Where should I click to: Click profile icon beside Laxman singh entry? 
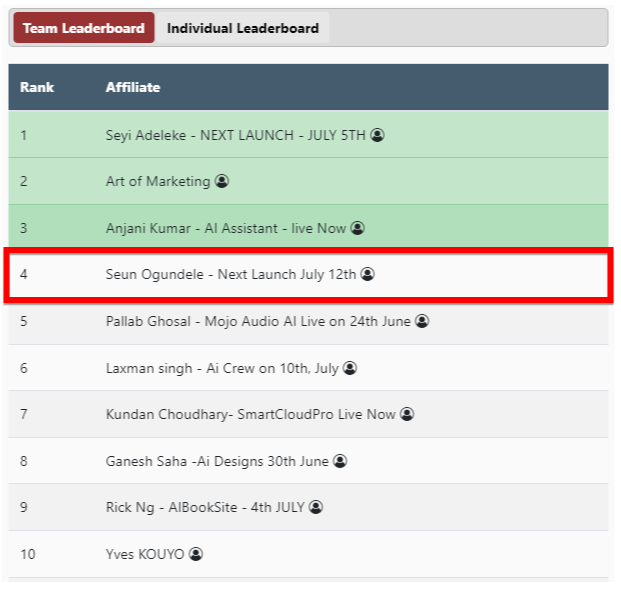[x=350, y=368]
